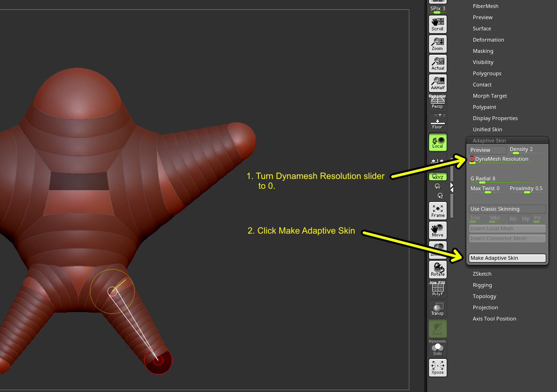Expand the FiberMesh subpalette
Image resolution: width=557 pixels, height=392 pixels.
click(486, 6)
